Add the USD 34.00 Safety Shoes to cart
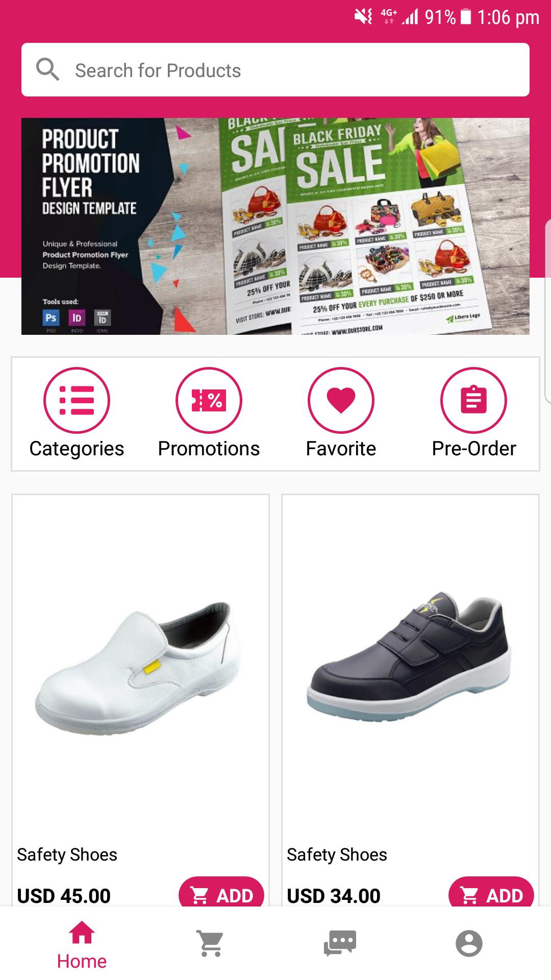The image size is (551, 980). 491,895
